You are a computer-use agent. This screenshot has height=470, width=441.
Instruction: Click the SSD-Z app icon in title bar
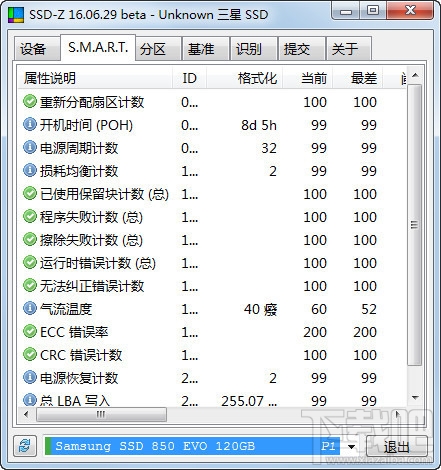tap(16, 15)
